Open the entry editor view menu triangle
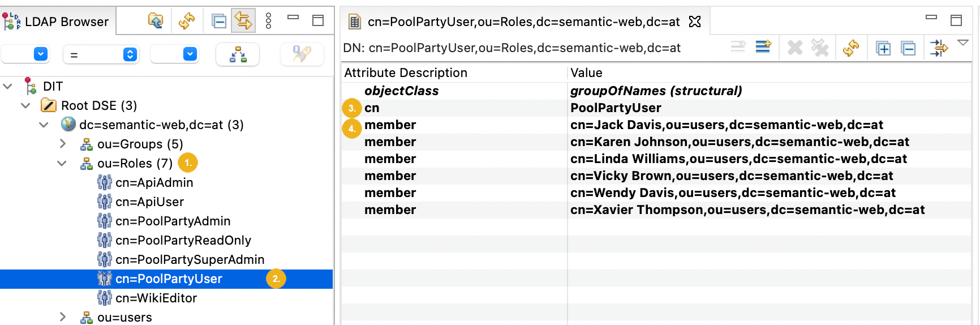Viewport: 980px width, 325px height. (x=962, y=43)
